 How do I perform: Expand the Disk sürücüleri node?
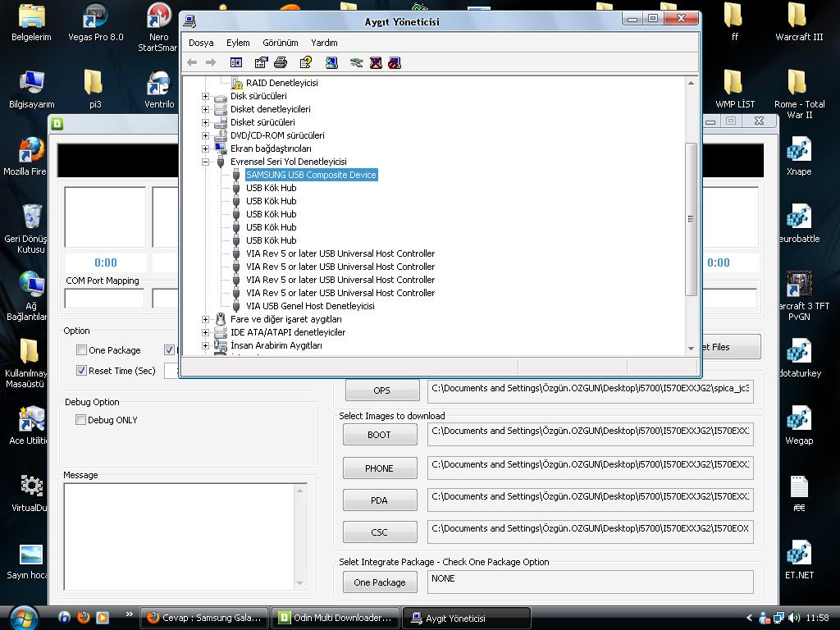pyautogui.click(x=205, y=96)
